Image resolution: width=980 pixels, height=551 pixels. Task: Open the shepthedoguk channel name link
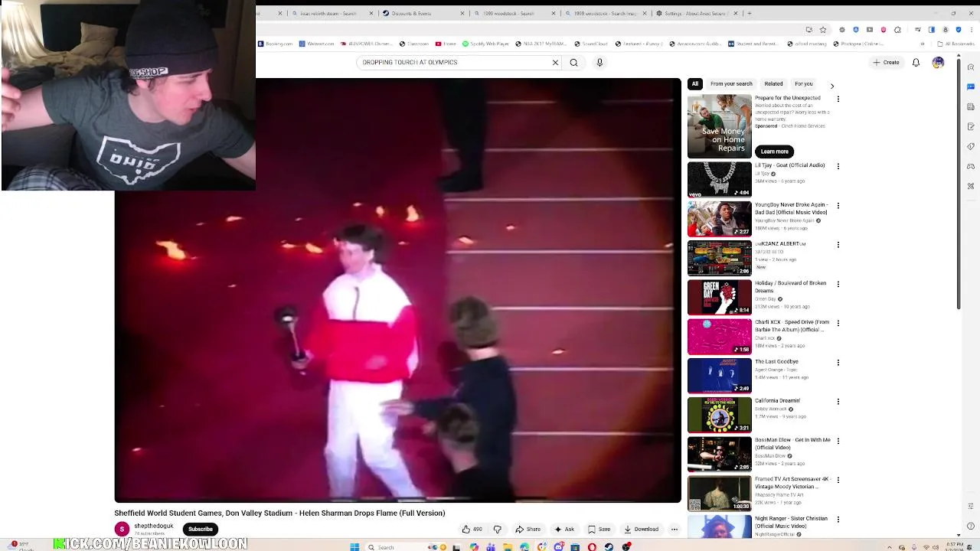[154, 526]
